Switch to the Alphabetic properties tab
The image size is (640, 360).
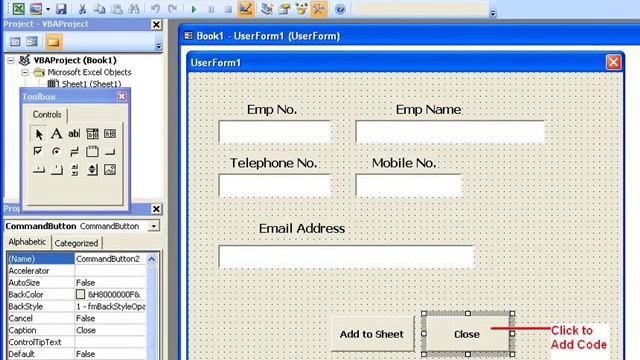pos(27,242)
